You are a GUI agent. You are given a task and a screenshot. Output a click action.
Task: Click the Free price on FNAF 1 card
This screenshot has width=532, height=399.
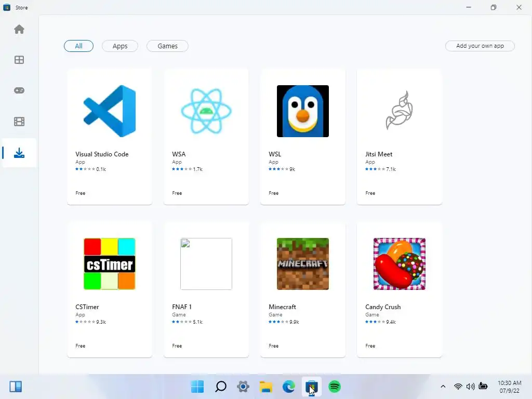177,345
